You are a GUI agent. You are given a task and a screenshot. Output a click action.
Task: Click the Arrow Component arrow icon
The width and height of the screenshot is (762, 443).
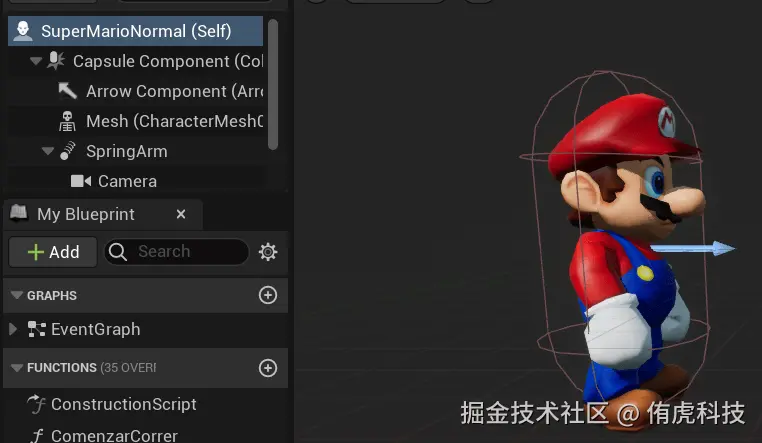click(67, 91)
